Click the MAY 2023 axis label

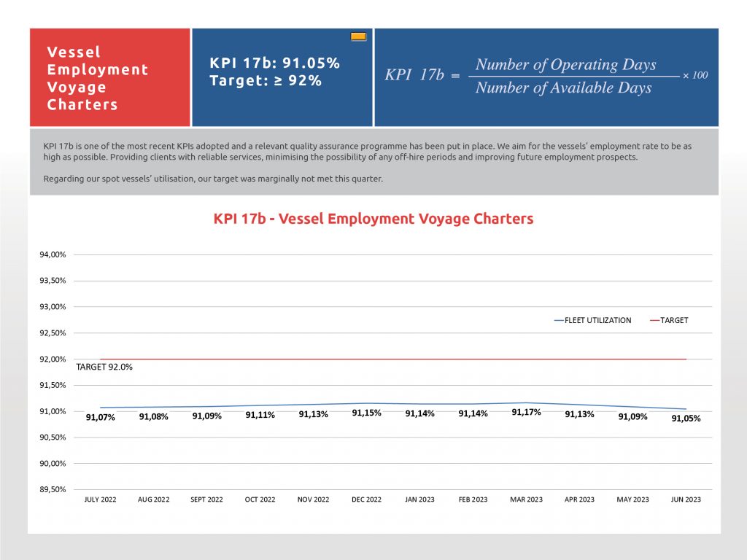tap(632, 499)
